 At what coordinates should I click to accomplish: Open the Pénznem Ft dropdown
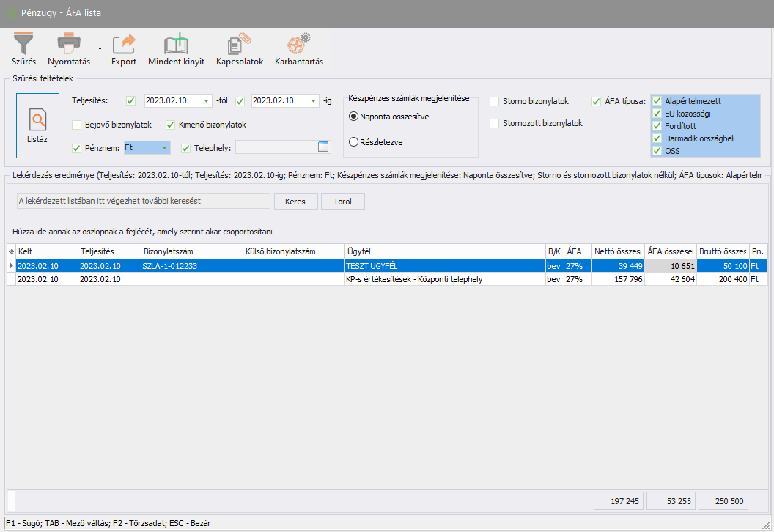click(x=164, y=148)
